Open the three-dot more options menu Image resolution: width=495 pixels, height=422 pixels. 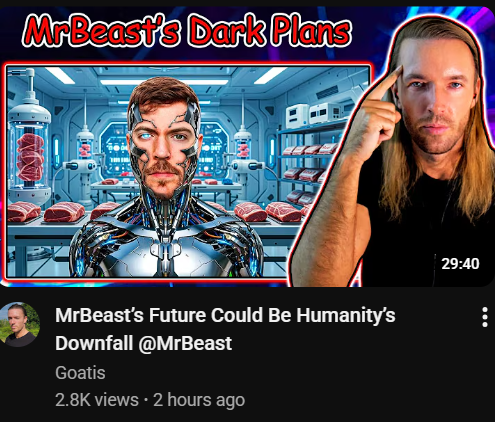[485, 317]
